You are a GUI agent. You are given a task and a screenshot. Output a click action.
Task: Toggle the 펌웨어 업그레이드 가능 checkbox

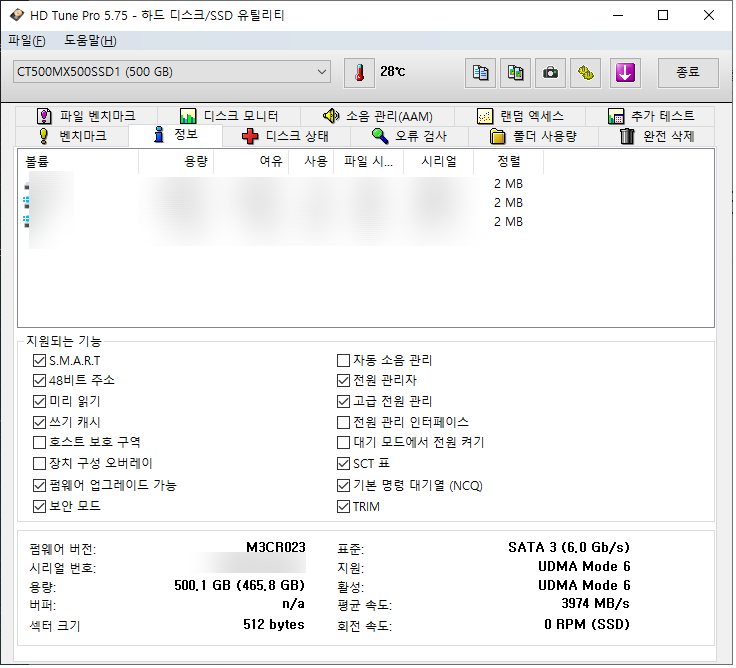pyautogui.click(x=39, y=485)
